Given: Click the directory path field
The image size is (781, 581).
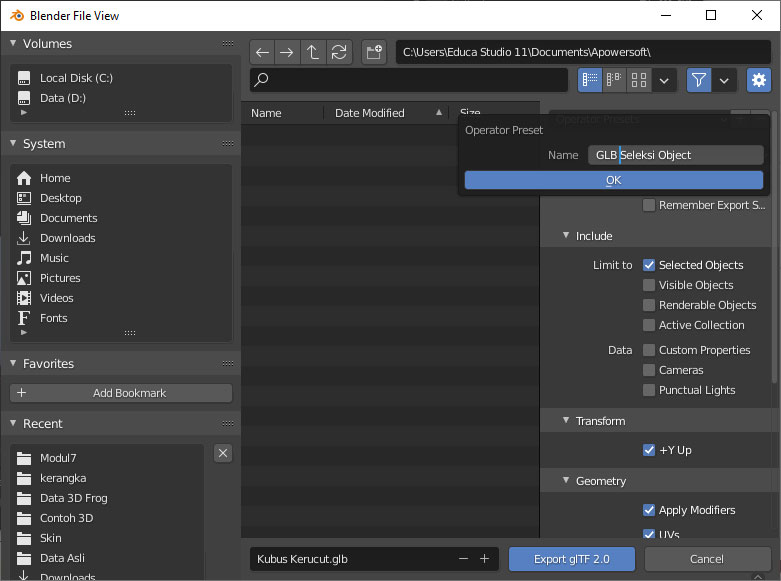Looking at the screenshot, I should [x=583, y=52].
